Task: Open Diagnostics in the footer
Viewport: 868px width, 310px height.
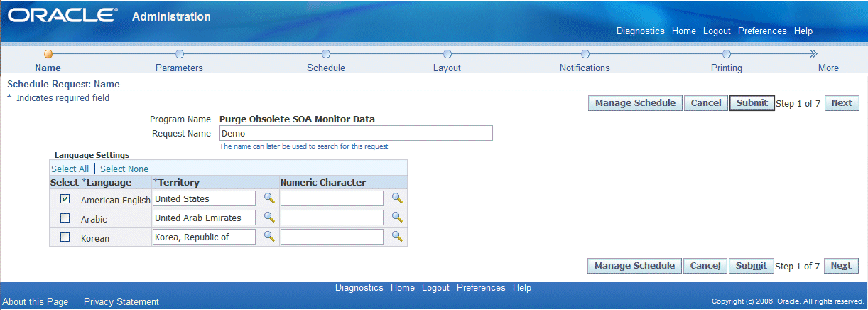Action: click(x=359, y=288)
